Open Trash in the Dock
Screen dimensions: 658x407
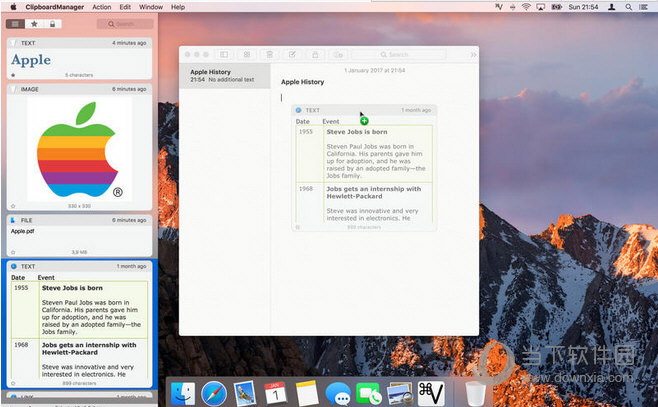point(475,394)
